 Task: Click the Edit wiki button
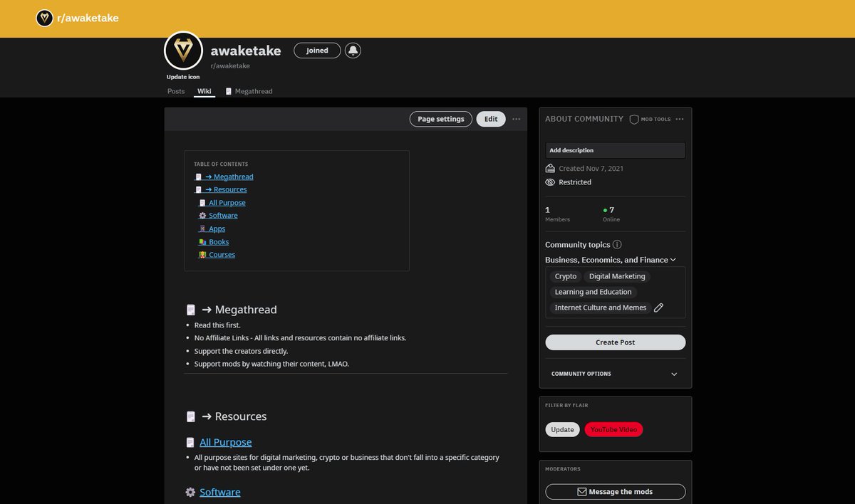[491, 119]
